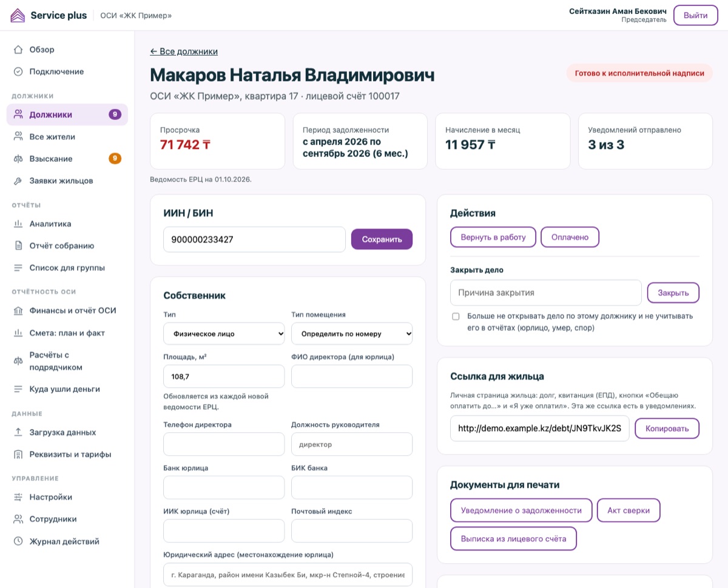Click the bar chart icon beside Аналитика

coord(18,224)
